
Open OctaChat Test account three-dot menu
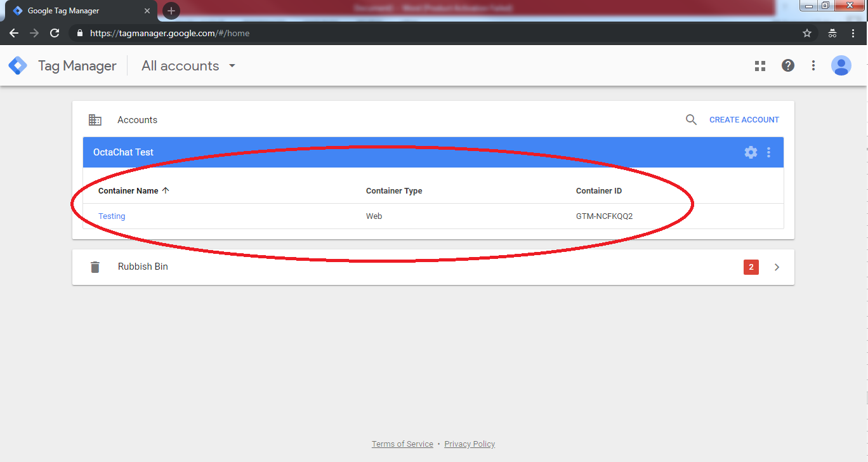click(x=769, y=152)
